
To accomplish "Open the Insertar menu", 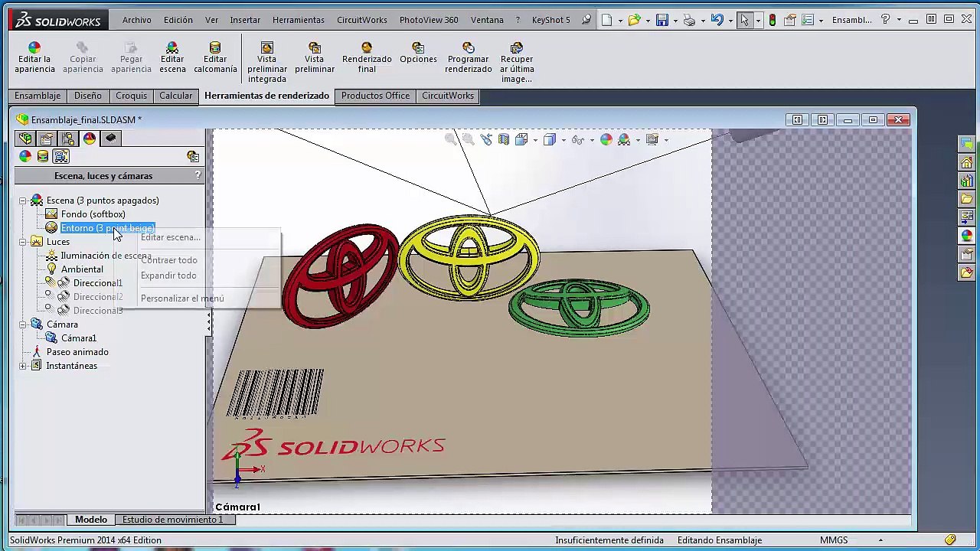I will coord(245,20).
